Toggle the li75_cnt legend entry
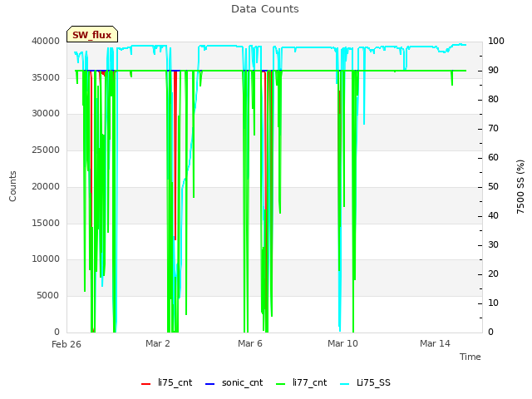 (166, 383)
